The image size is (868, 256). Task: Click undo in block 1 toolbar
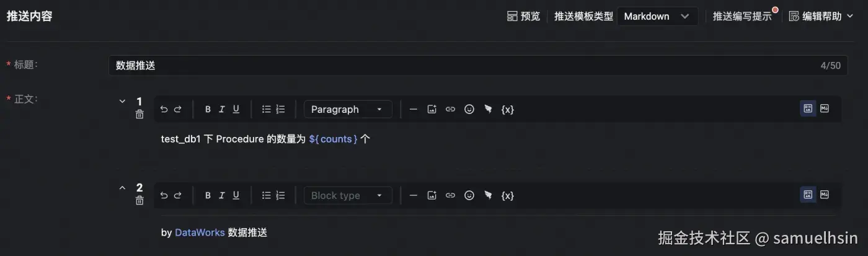click(x=164, y=110)
